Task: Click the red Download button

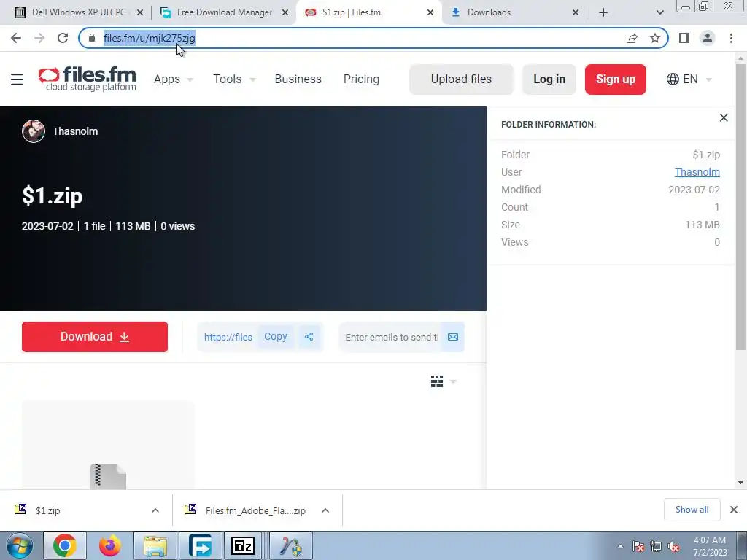Action: tap(95, 337)
